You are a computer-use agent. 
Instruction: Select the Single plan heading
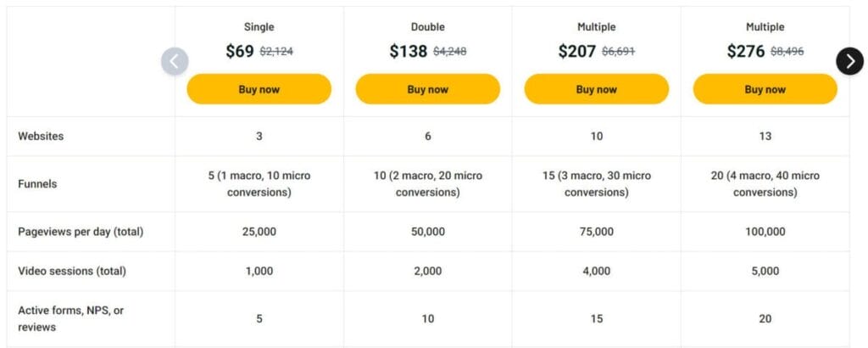coord(259,26)
